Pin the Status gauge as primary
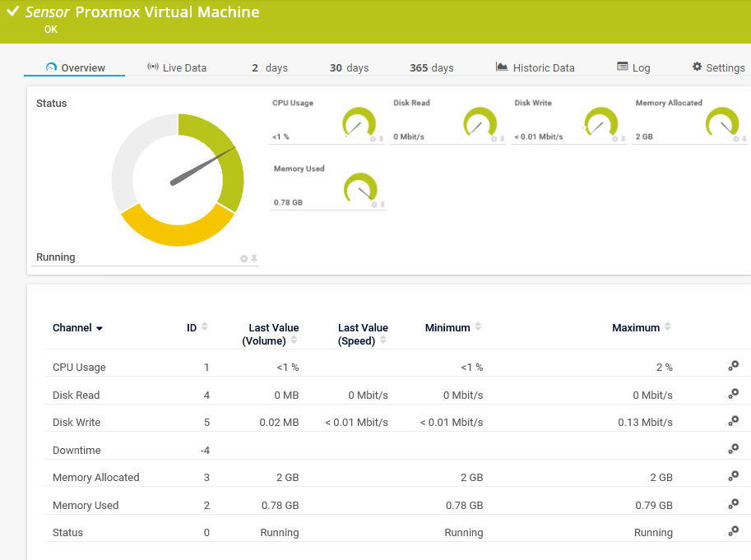 (254, 259)
